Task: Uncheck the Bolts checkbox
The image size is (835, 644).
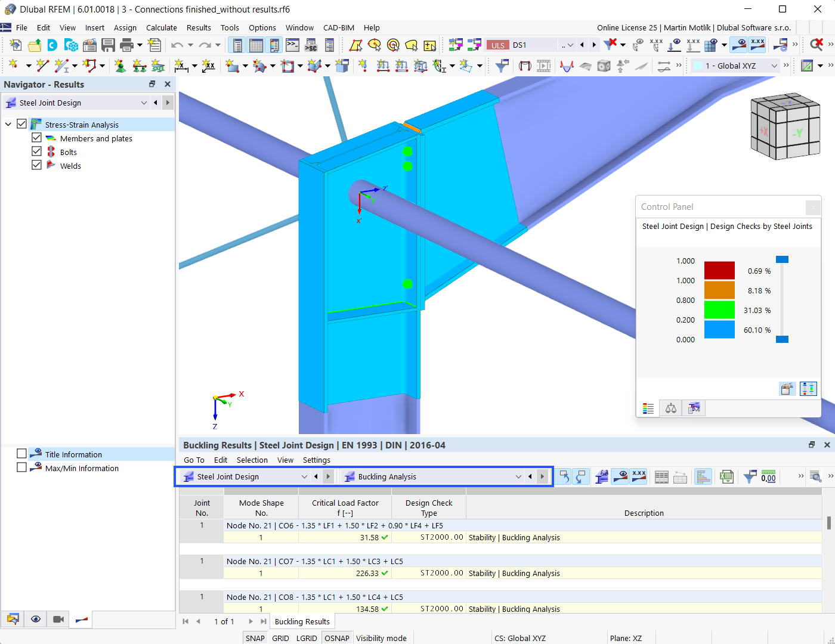Action: pyautogui.click(x=37, y=151)
